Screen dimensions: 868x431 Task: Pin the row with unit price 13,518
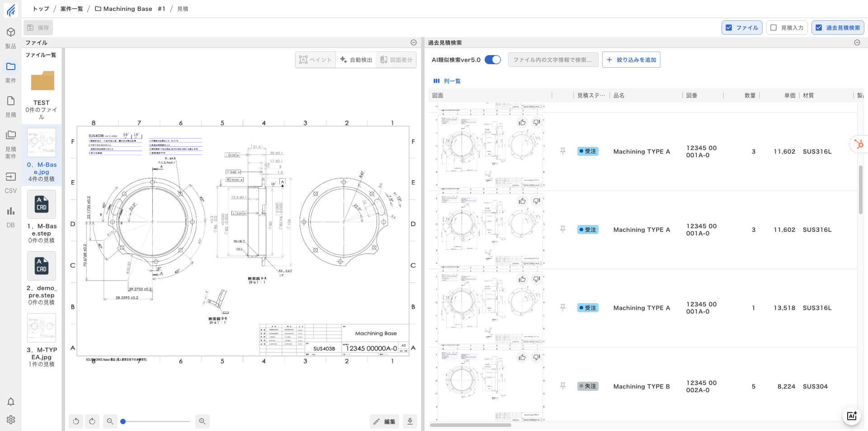coord(563,308)
